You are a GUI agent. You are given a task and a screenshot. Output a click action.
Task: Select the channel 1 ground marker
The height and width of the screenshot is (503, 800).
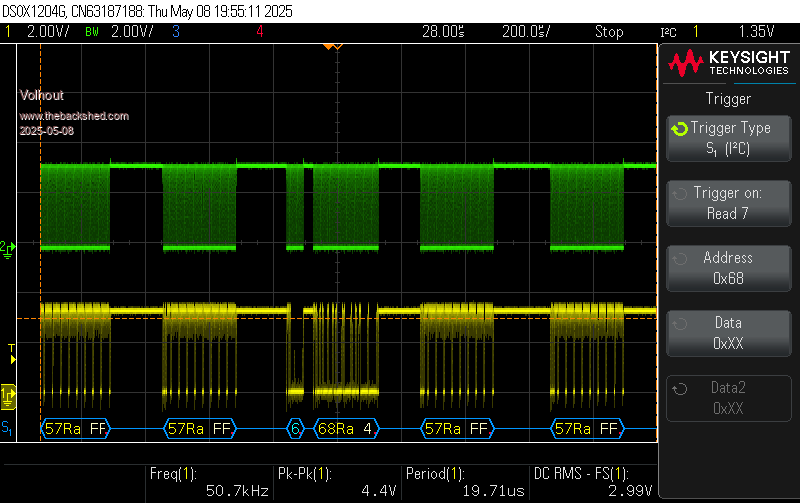click(8, 397)
